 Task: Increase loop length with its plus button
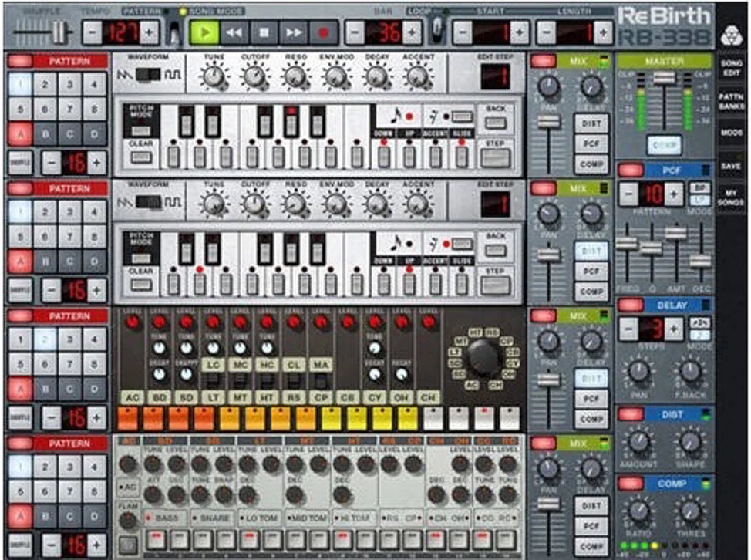point(602,32)
